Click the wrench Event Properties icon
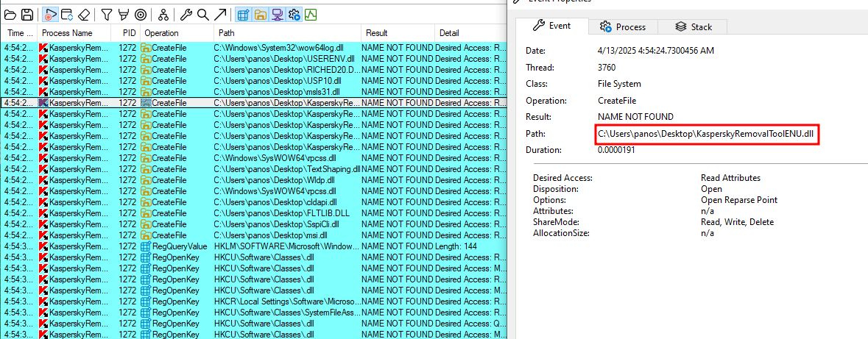The width and height of the screenshot is (868, 339). click(x=186, y=15)
